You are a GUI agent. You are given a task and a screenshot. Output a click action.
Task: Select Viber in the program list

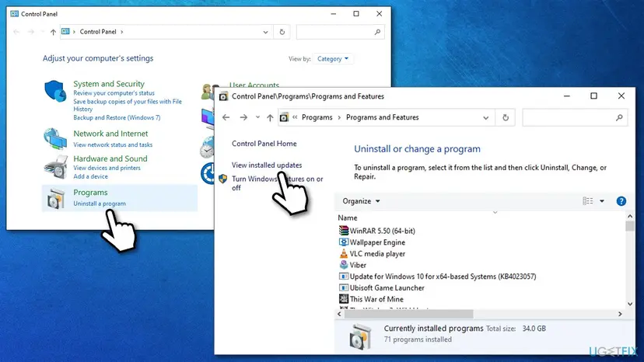[x=358, y=266]
